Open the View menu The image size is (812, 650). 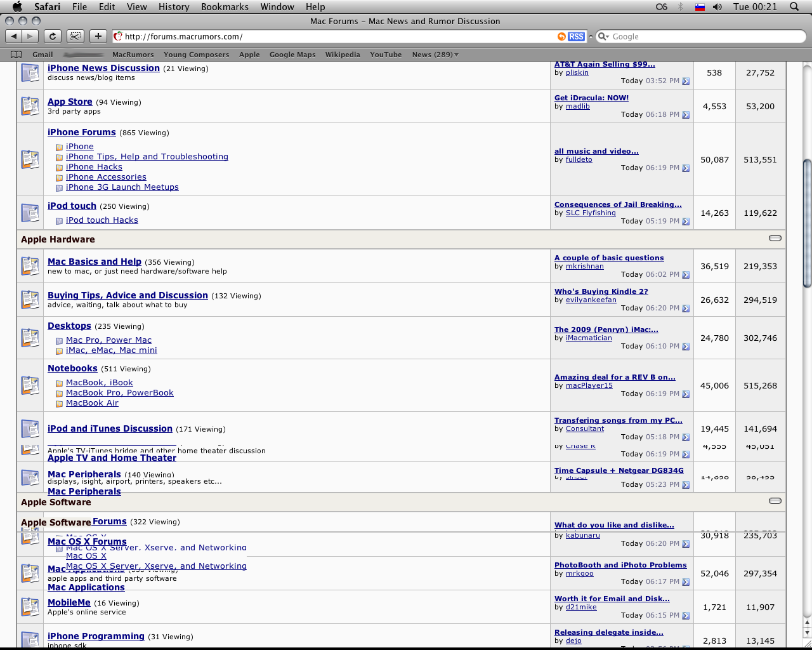click(137, 7)
